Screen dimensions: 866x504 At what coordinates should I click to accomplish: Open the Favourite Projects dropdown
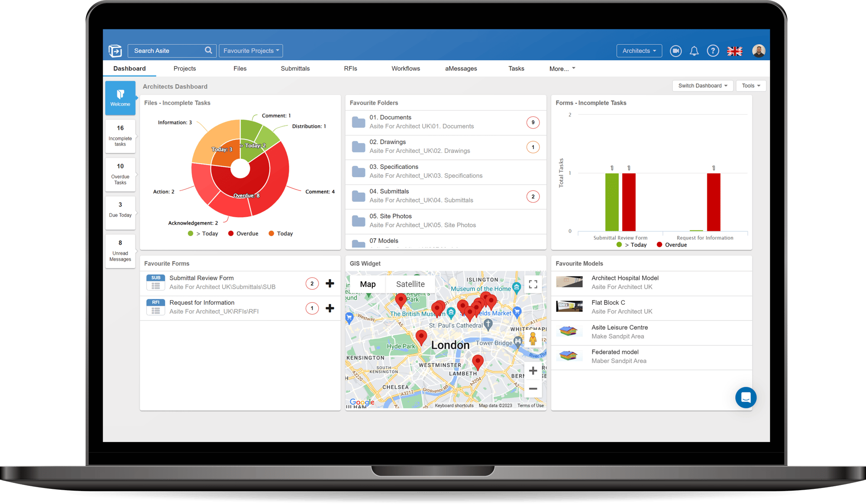click(x=251, y=51)
